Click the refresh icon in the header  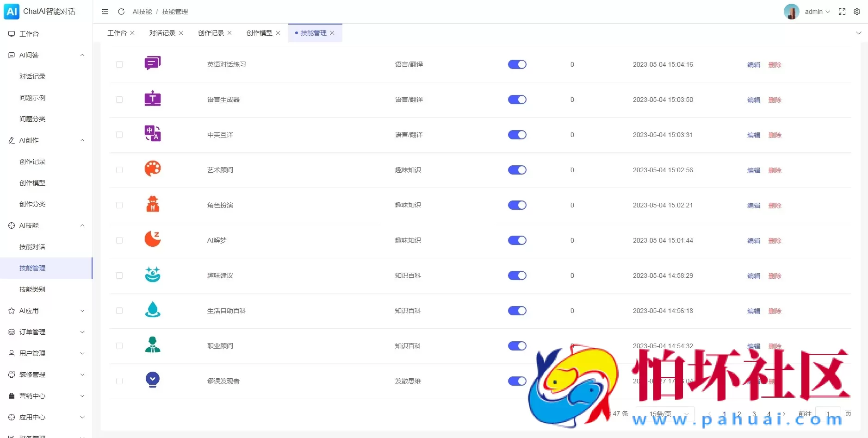click(x=121, y=12)
